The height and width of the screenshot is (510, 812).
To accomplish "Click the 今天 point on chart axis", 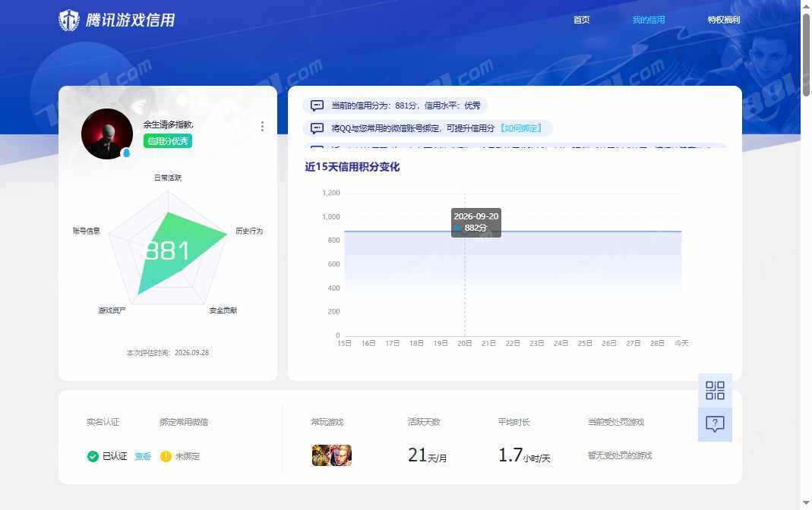I will pyautogui.click(x=681, y=343).
